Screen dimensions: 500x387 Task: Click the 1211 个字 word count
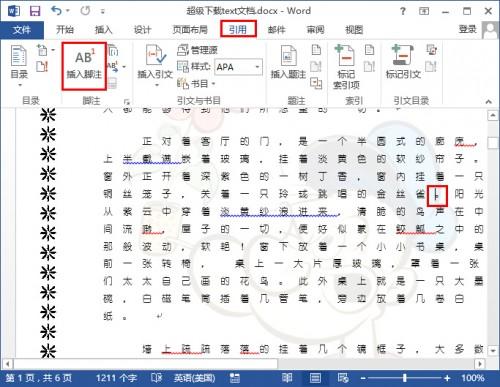116,378
